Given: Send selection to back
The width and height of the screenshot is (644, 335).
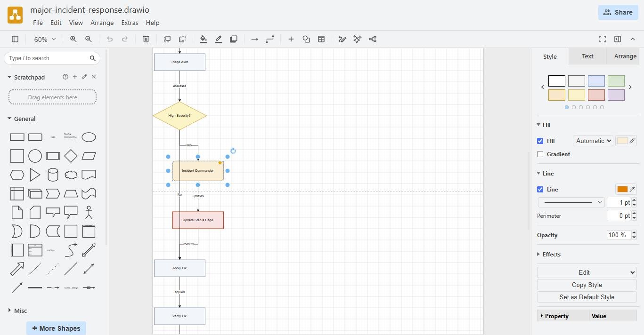Looking at the screenshot, I should [x=182, y=39].
